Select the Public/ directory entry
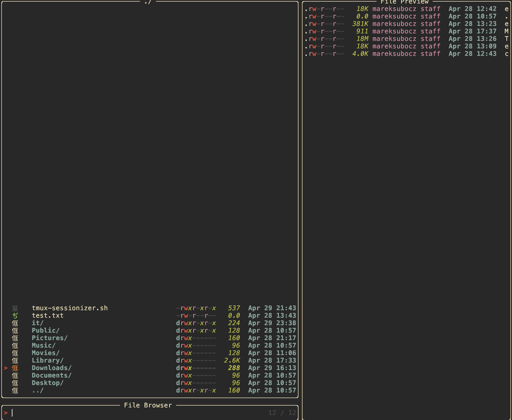This screenshot has width=512, height=420. [x=46, y=330]
